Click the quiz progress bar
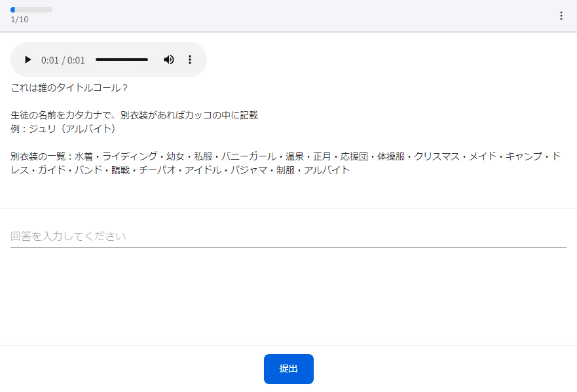 point(31,10)
